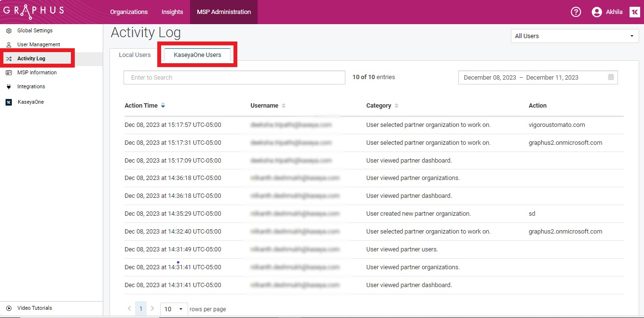The image size is (644, 318).
Task: Go to Organizations in top navigation
Action: coord(129,12)
